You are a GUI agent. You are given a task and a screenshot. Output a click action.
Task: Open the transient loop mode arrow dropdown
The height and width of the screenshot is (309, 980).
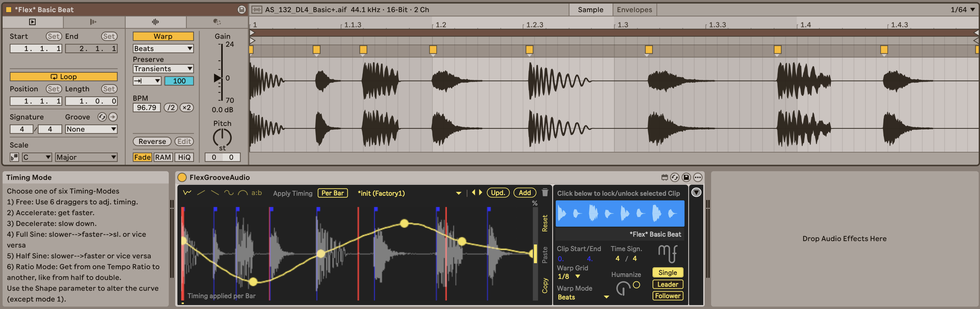147,81
